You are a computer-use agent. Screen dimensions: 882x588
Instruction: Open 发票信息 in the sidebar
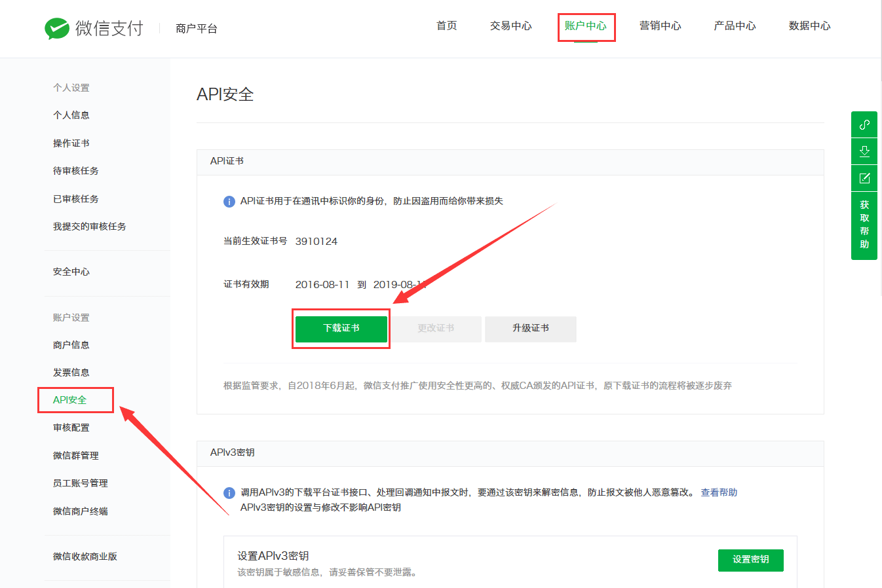(x=71, y=373)
